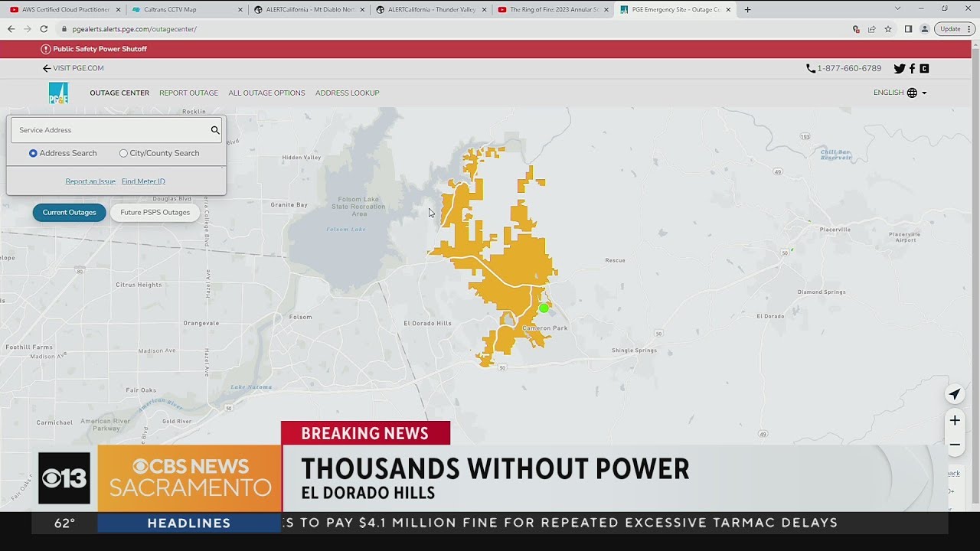Image resolution: width=980 pixels, height=551 pixels.
Task: Click Find Meter ID link
Action: [x=143, y=181]
